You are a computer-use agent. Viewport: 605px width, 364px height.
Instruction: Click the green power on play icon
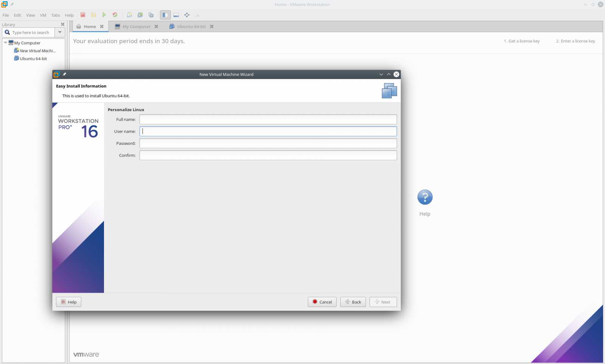pyautogui.click(x=104, y=15)
